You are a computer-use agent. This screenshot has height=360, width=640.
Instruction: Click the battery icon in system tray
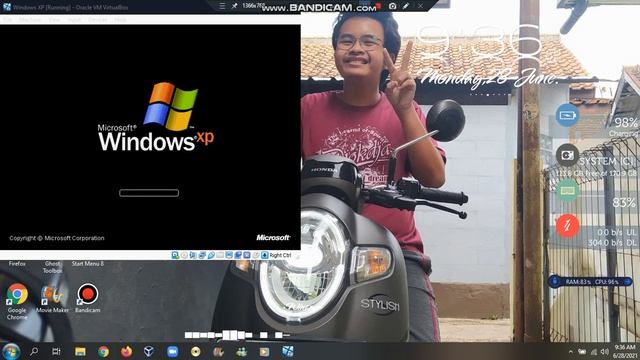tap(582, 352)
